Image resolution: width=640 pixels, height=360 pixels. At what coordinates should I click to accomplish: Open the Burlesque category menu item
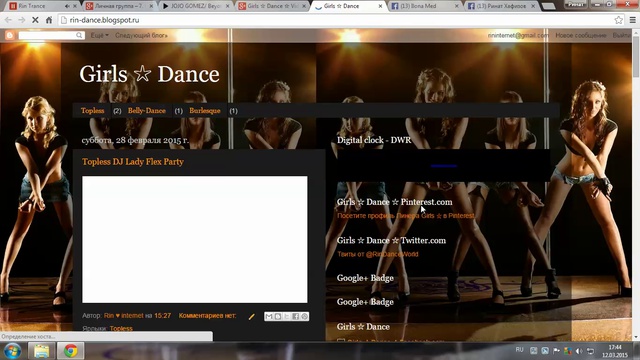tap(204, 111)
